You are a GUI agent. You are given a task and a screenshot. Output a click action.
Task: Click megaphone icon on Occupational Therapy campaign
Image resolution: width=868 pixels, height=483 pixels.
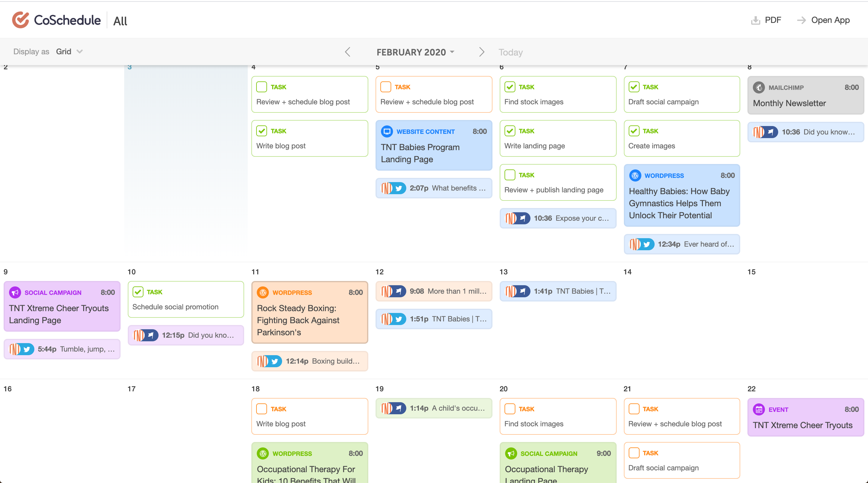(511, 453)
